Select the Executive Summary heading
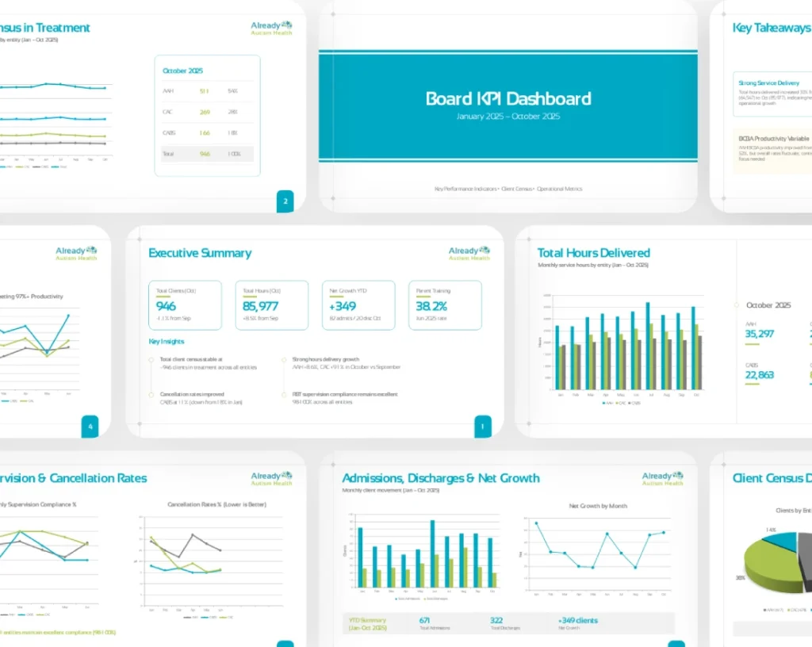This screenshot has height=647, width=812. pos(200,253)
